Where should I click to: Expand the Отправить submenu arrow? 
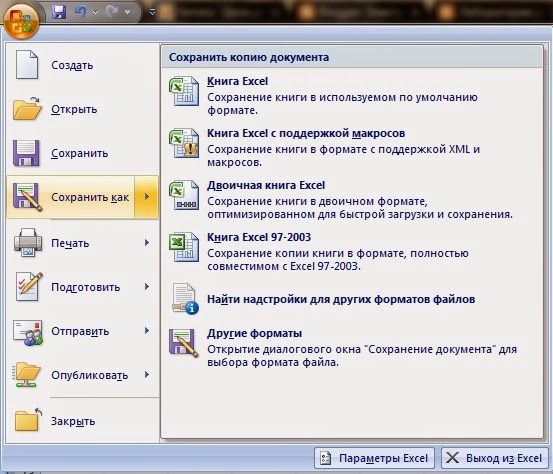pos(147,331)
